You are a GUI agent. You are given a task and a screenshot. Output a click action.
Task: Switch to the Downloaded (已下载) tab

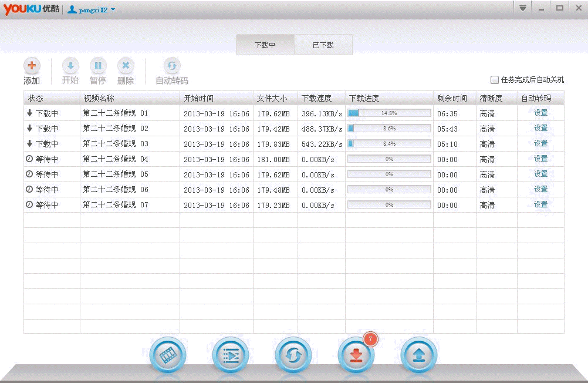click(x=323, y=45)
